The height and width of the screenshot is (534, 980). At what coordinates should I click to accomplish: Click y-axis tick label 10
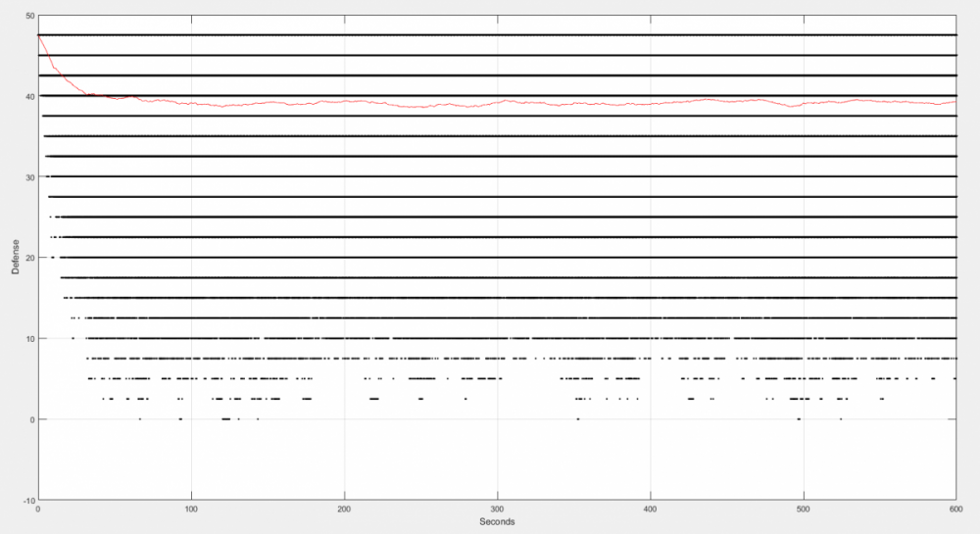click(29, 339)
